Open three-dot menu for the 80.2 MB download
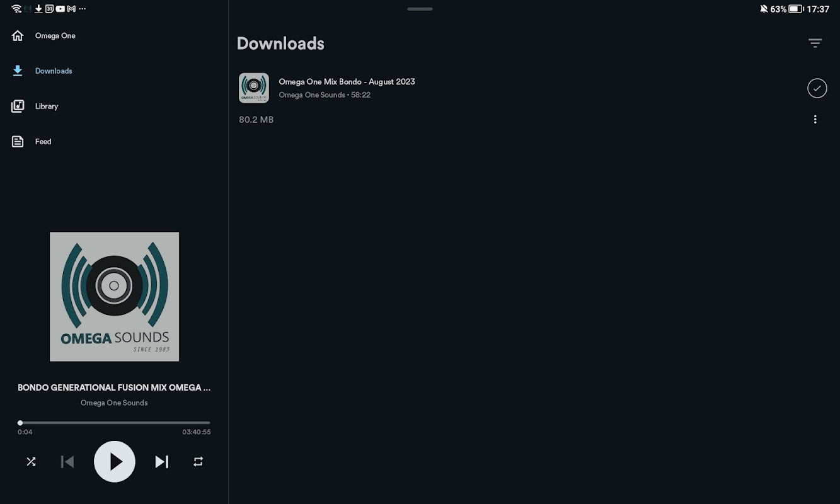Image resolution: width=840 pixels, height=504 pixels. [815, 119]
